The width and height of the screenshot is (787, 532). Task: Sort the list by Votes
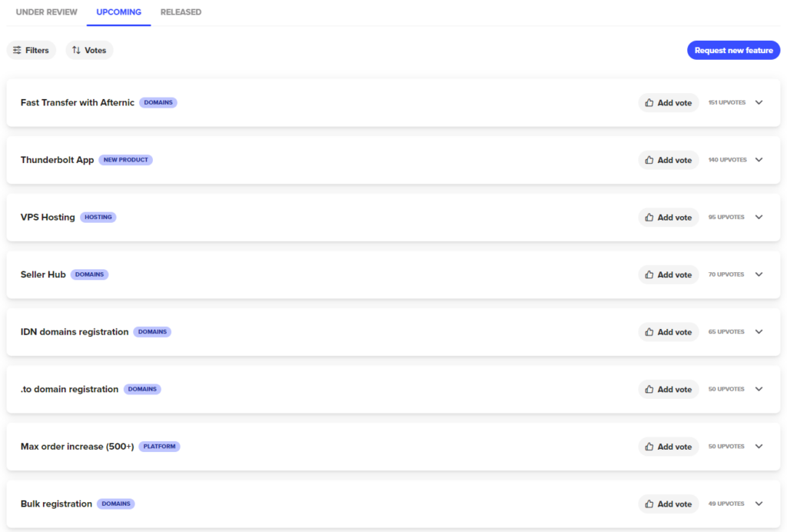[89, 50]
